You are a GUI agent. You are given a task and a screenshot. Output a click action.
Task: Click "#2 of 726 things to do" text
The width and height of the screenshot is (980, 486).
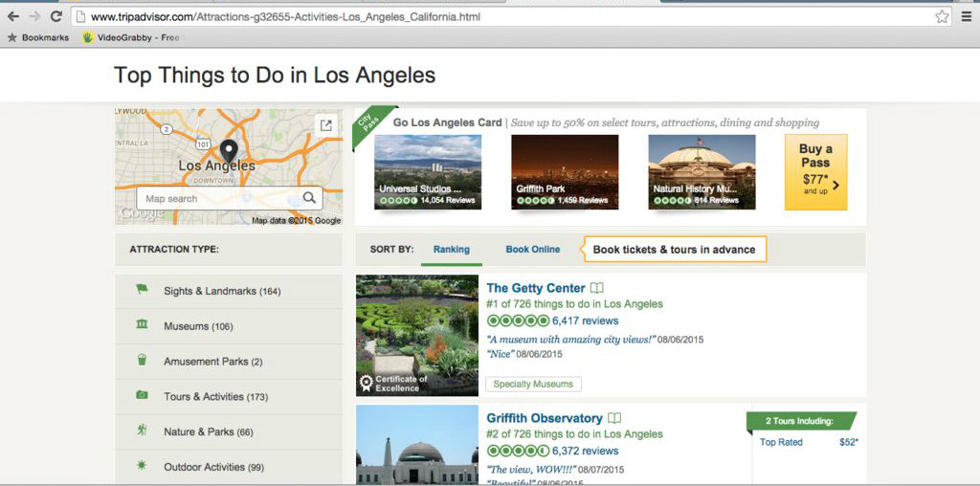point(574,434)
